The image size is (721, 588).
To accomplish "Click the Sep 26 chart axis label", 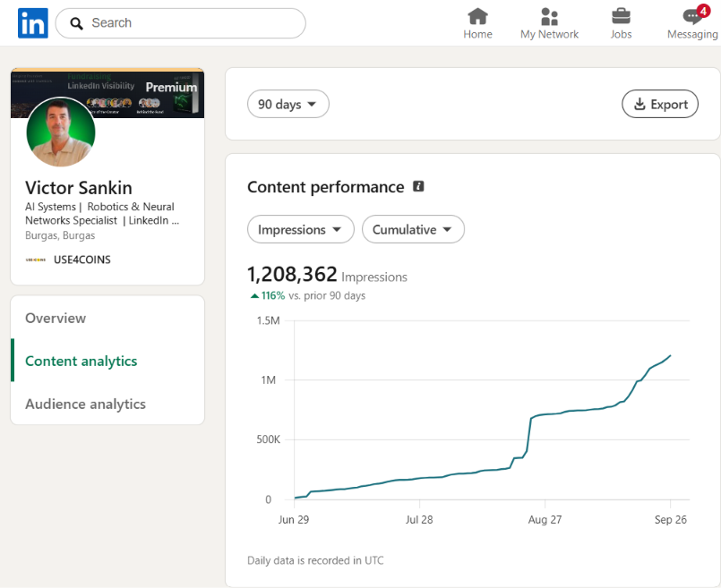I will pos(671,520).
